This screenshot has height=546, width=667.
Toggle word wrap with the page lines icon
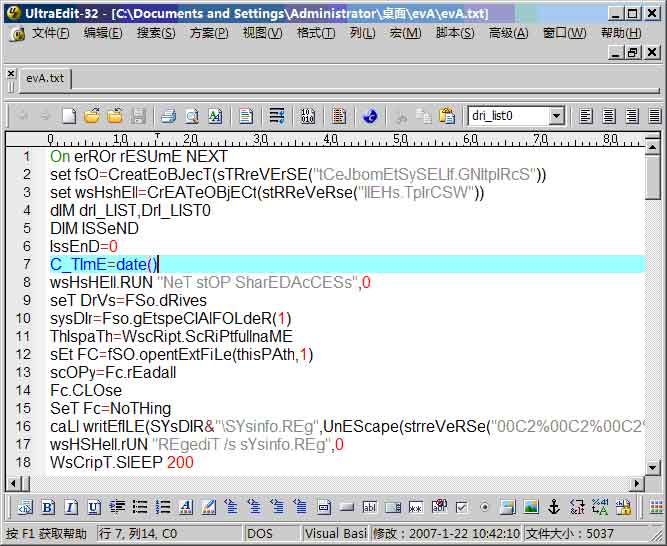click(246, 116)
